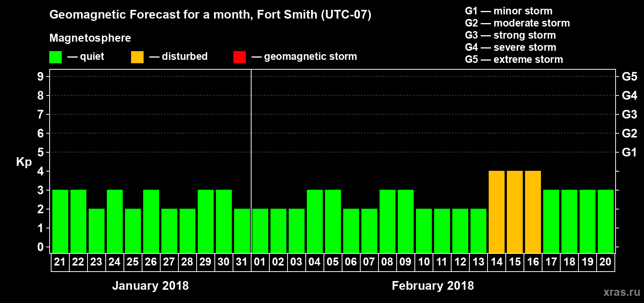The height and width of the screenshot is (303, 644).
Task: Click the G2 — moderate storm legend text
Action: pos(517,23)
